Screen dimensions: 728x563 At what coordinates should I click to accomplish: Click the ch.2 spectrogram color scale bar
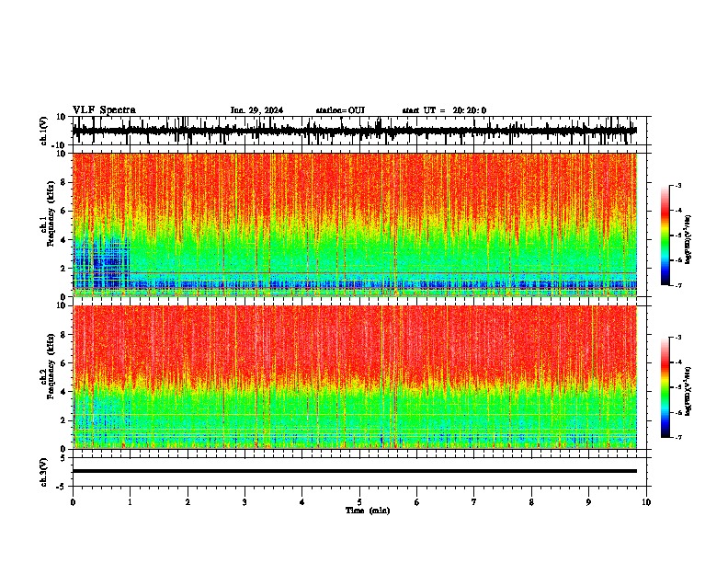[665, 387]
